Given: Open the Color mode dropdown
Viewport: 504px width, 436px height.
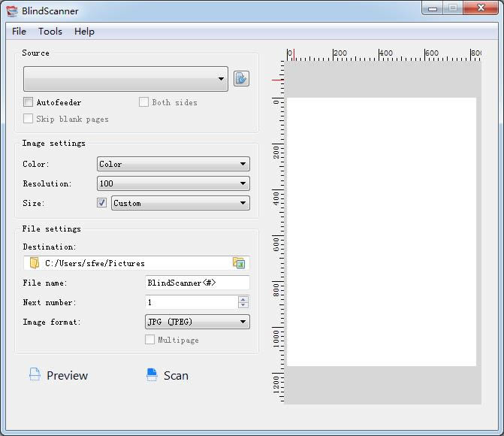Looking at the screenshot, I should [174, 164].
